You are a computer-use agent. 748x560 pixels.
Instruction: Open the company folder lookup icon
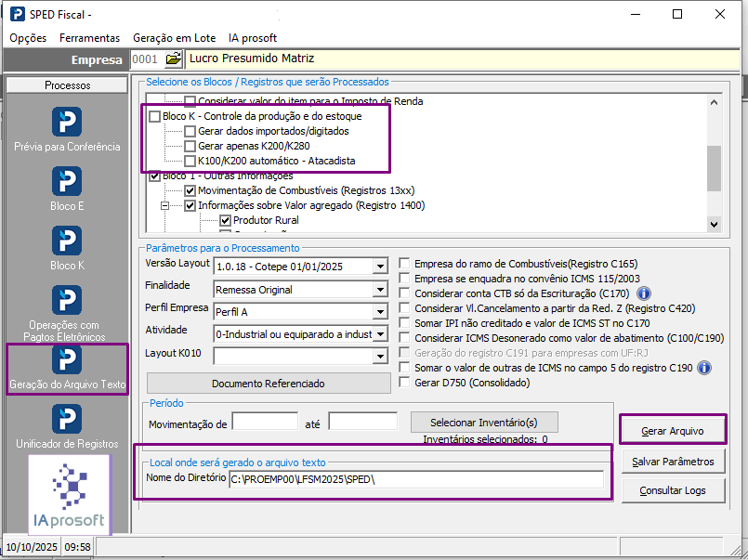(x=173, y=59)
